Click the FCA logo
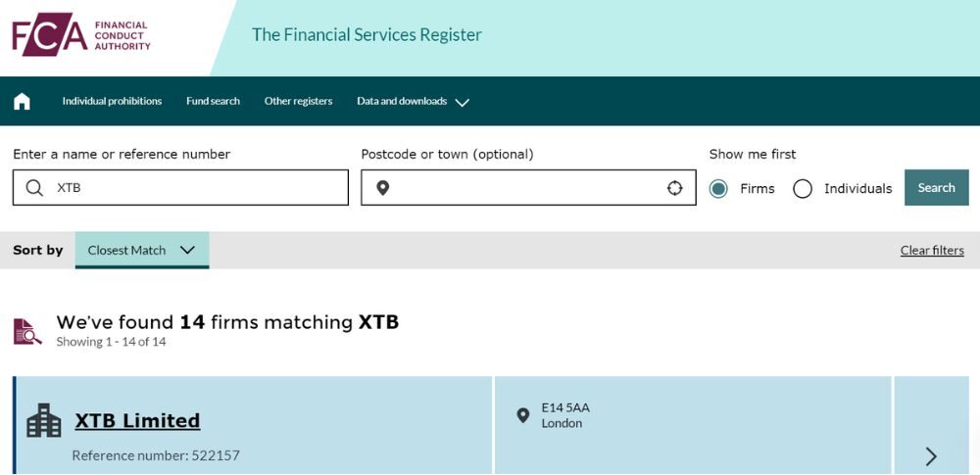Viewport: 980px width, 475px height. pyautogui.click(x=81, y=33)
